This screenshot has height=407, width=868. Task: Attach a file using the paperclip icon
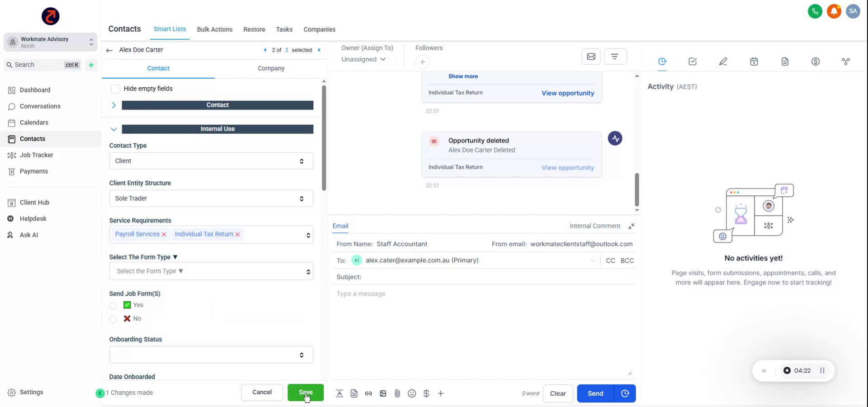click(x=397, y=393)
